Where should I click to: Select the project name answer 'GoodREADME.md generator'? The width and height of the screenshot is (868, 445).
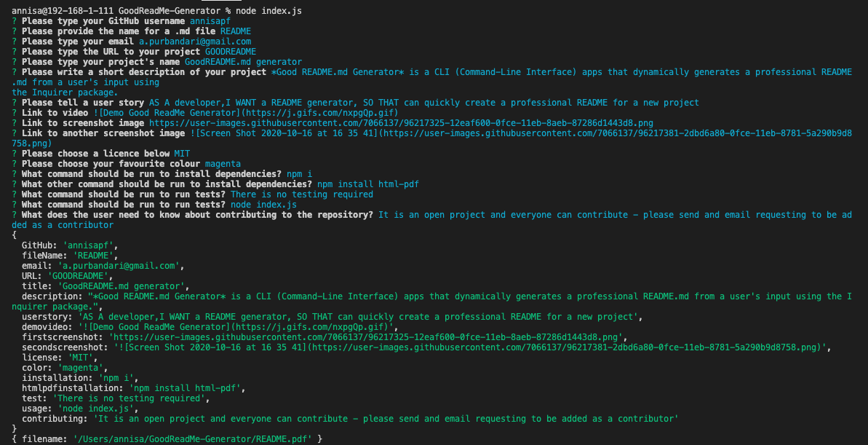(x=244, y=62)
